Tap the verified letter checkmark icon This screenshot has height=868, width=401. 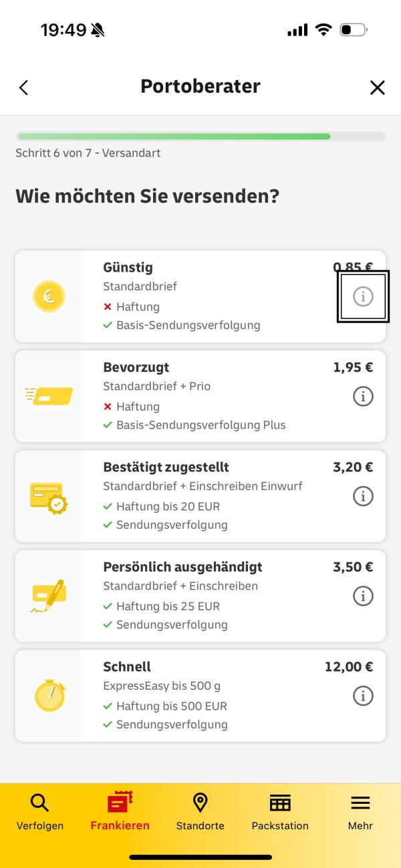tap(49, 497)
